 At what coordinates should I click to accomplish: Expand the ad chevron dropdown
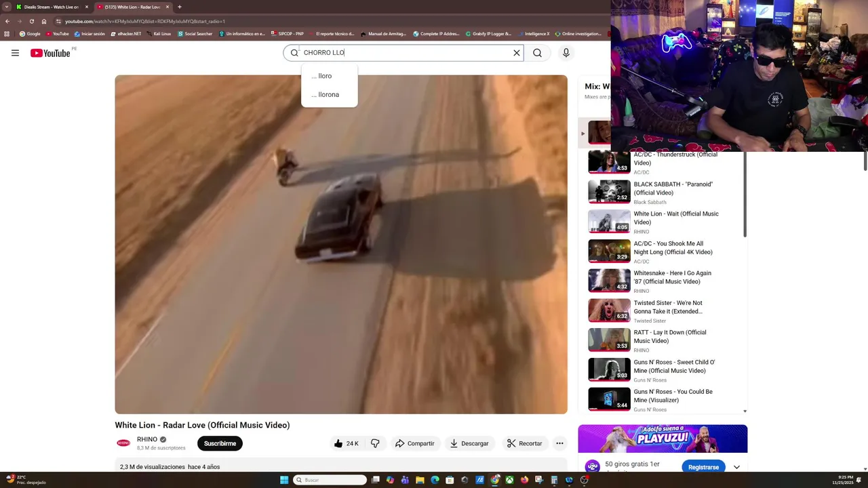[736, 467]
